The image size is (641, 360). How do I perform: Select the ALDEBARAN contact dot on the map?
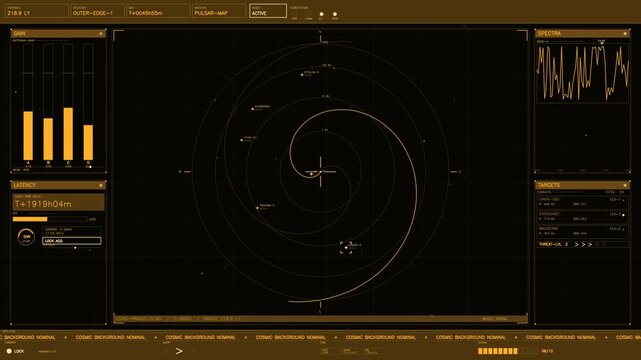click(x=253, y=109)
